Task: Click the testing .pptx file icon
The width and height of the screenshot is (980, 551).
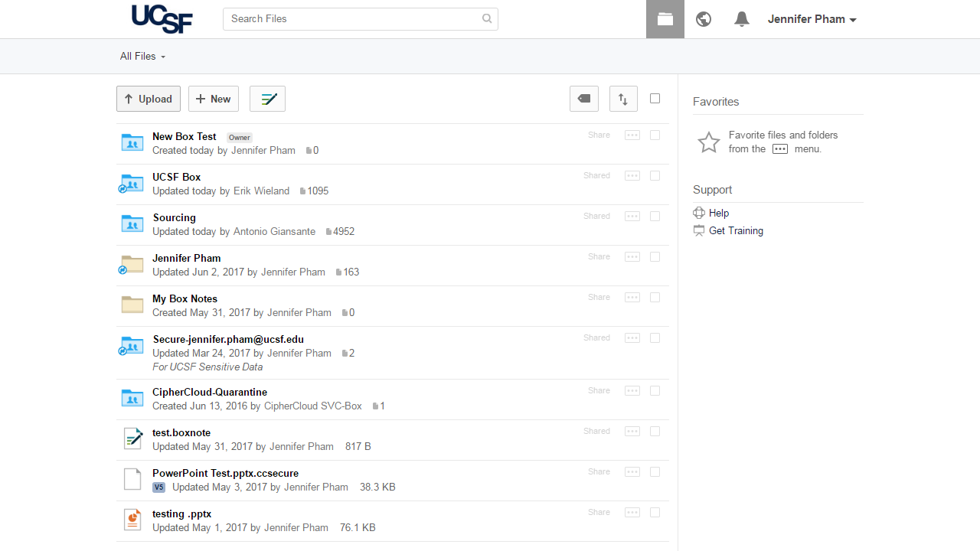Action: tap(132, 520)
